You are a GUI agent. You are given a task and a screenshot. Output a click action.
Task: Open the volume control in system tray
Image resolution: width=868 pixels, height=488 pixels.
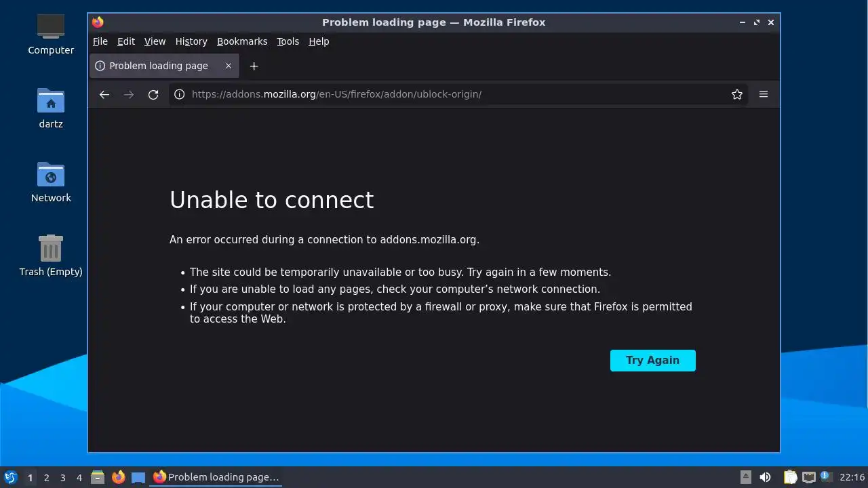pyautogui.click(x=765, y=477)
